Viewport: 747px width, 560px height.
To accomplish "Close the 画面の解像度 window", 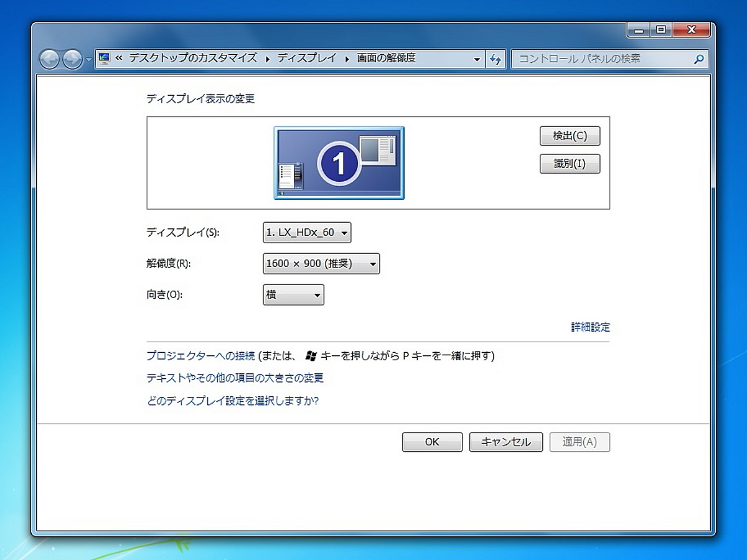I will (692, 30).
